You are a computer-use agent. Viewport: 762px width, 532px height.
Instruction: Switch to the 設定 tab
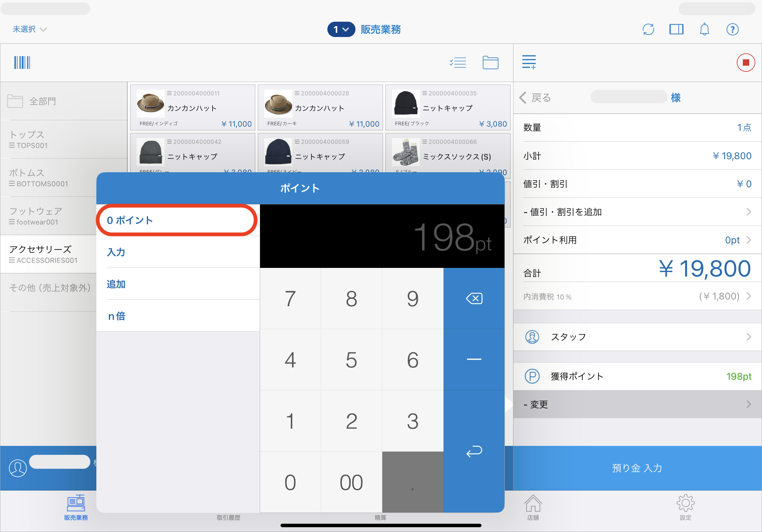pyautogui.click(x=685, y=507)
